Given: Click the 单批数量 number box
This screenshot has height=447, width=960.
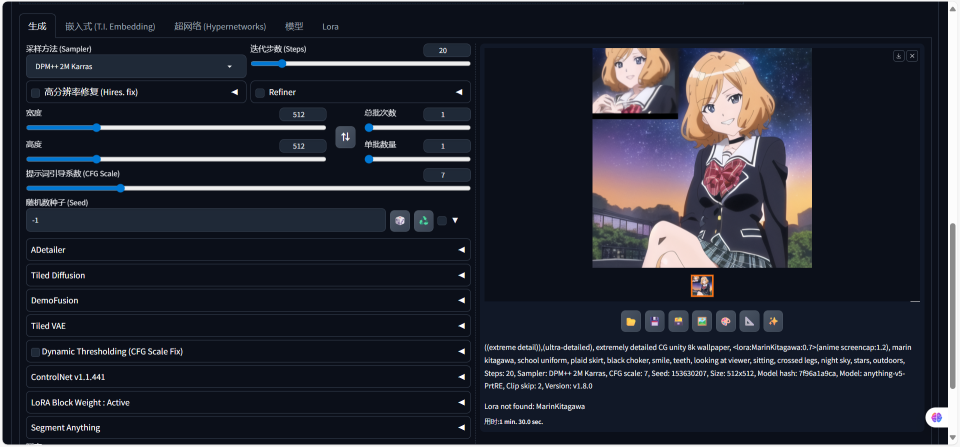Looking at the screenshot, I should click(447, 146).
